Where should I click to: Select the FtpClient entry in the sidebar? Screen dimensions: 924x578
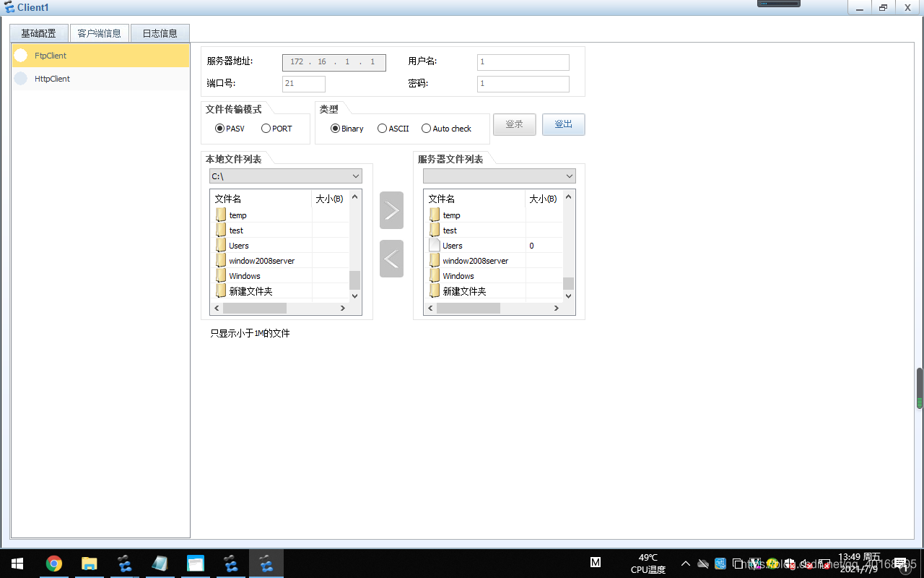(x=100, y=56)
